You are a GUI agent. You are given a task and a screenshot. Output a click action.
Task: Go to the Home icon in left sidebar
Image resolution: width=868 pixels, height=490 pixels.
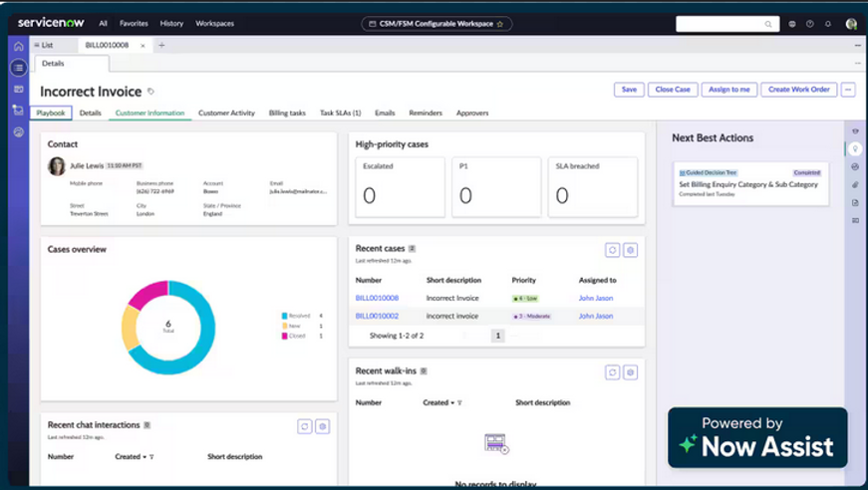(18, 46)
